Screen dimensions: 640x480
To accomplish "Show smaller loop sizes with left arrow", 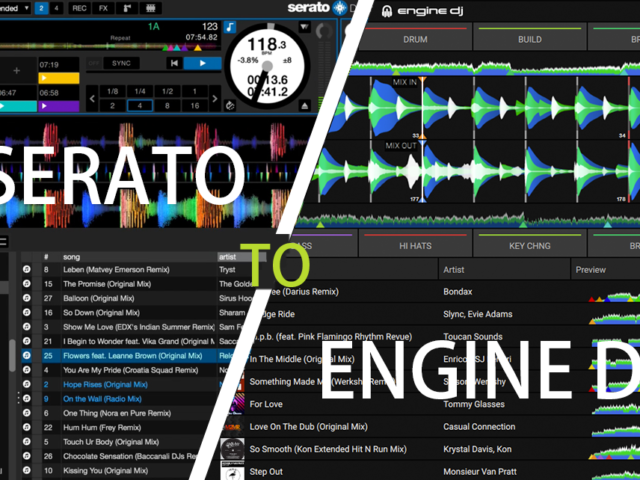I will 92,99.
